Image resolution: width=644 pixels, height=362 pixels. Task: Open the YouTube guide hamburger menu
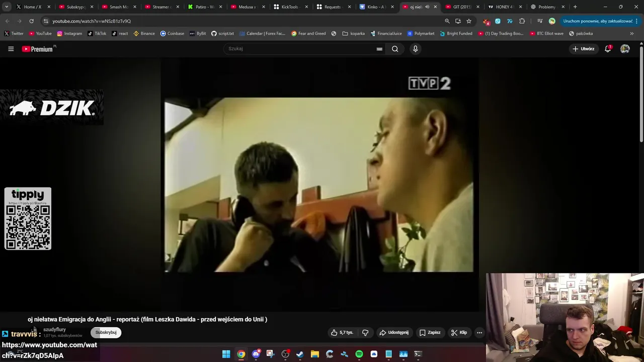click(x=11, y=49)
